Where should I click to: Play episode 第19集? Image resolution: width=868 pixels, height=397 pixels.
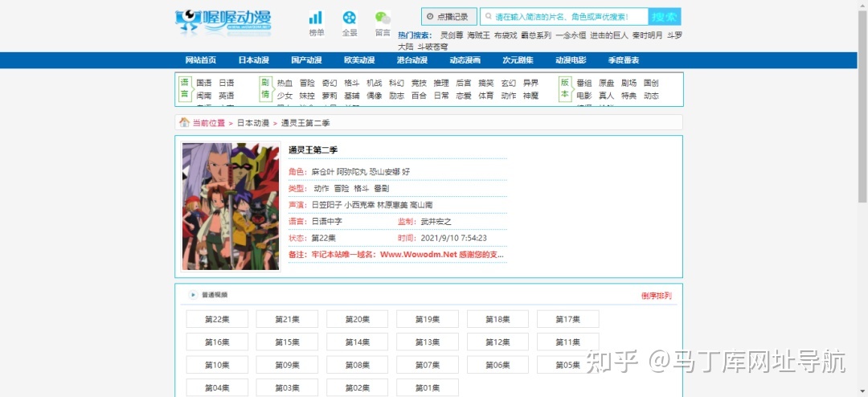428,319
